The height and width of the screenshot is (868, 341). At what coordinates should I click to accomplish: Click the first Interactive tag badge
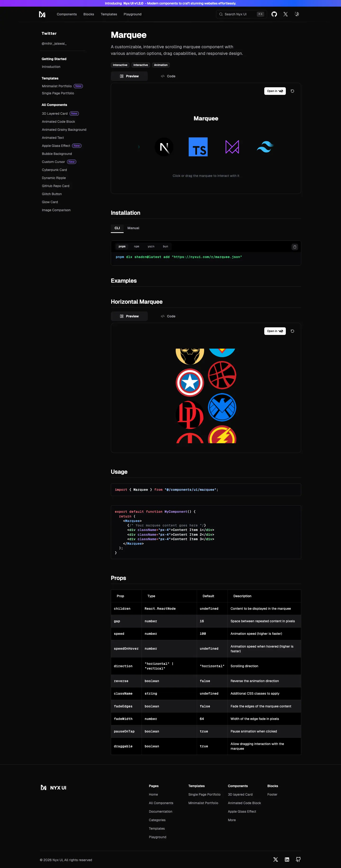tap(120, 65)
